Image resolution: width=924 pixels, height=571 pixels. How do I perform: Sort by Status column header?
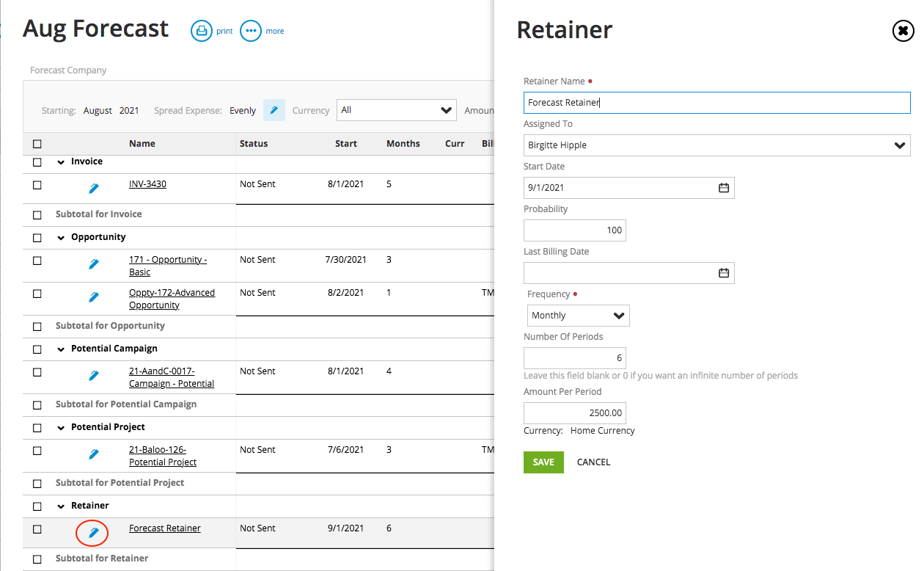coord(254,144)
